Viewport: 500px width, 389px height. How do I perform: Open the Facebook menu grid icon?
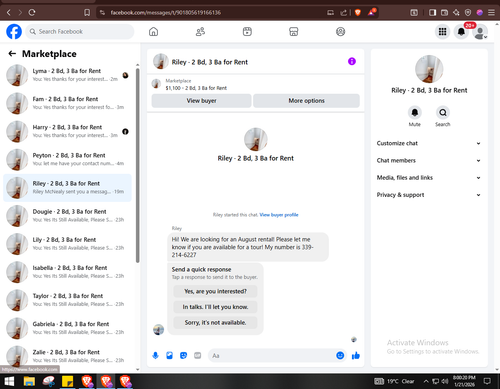442,32
